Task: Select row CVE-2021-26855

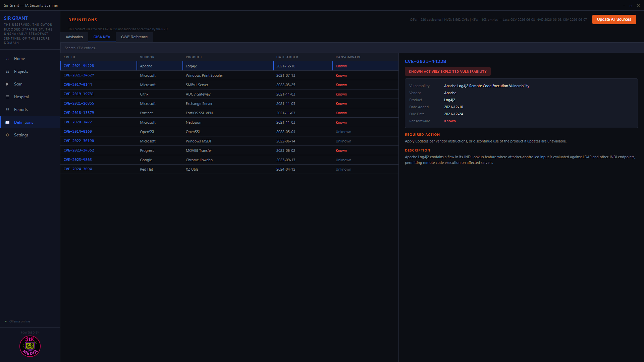Action: [229, 104]
